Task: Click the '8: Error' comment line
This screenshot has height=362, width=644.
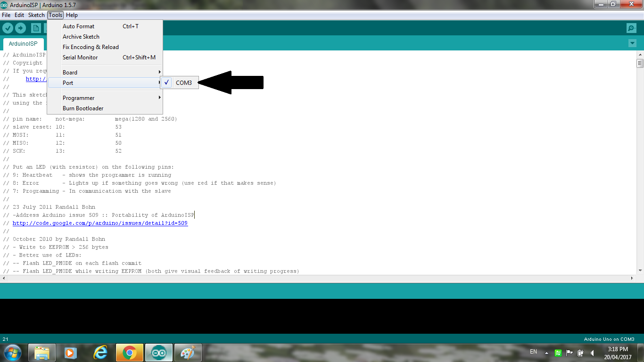Action: 140,183
